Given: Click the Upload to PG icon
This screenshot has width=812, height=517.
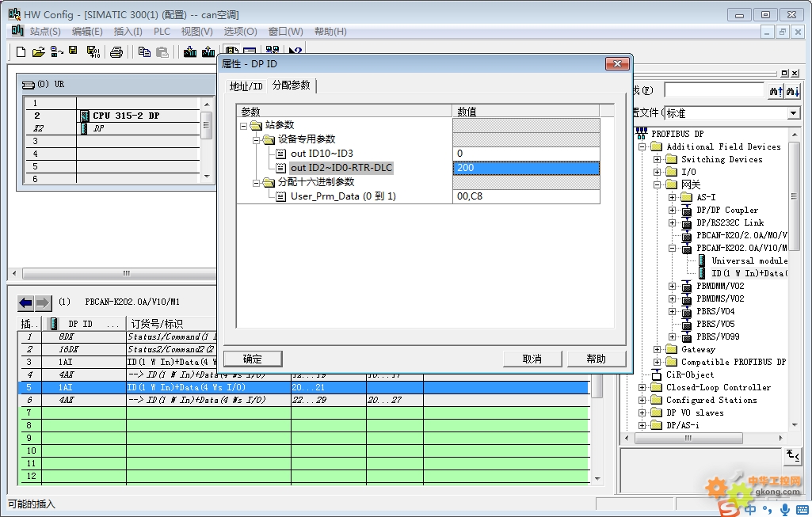Looking at the screenshot, I should tap(208, 51).
